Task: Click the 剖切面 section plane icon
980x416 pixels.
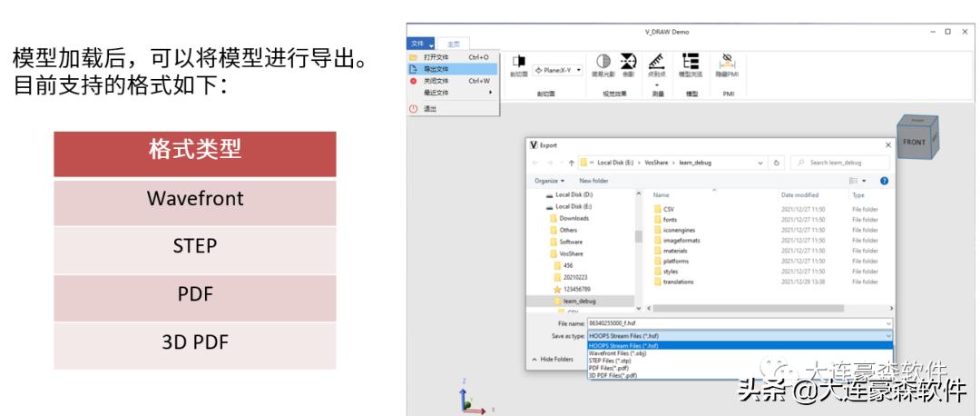Action: (519, 61)
